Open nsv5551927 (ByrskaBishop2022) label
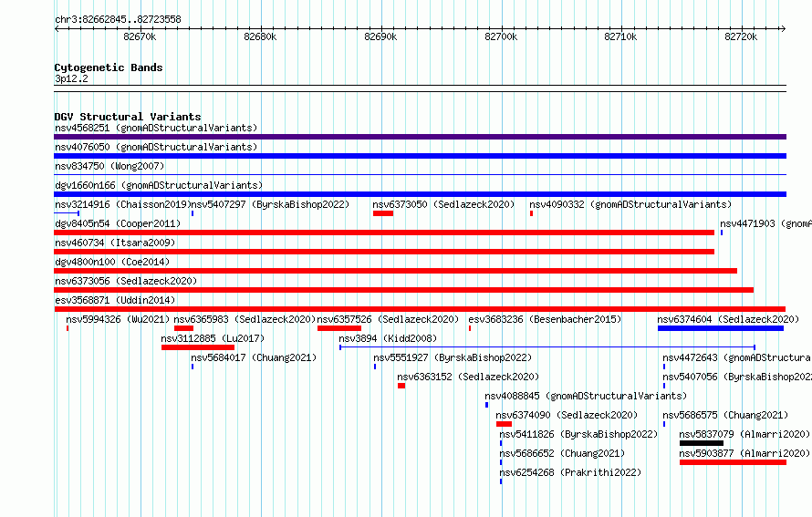812x517 pixels. pyautogui.click(x=453, y=357)
